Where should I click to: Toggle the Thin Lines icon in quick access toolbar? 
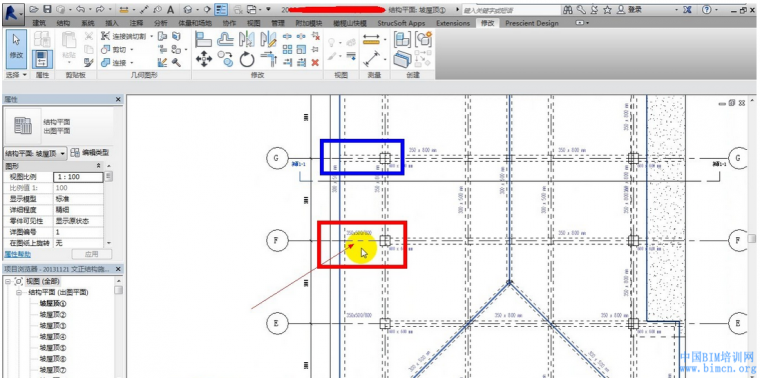(222, 10)
